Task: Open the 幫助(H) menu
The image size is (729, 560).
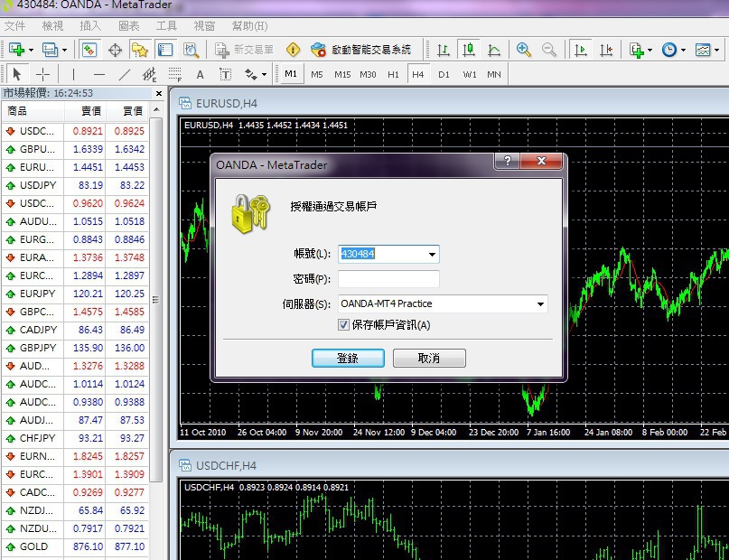Action: click(x=249, y=26)
